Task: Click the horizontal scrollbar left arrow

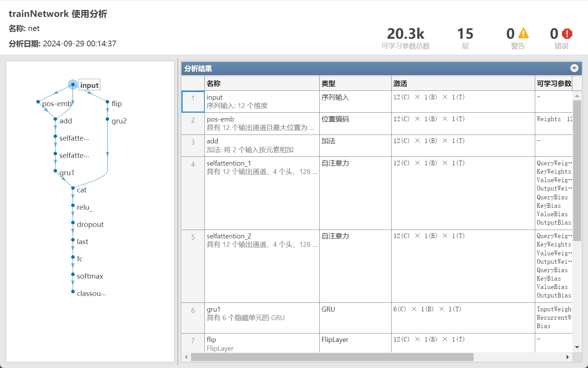Action: 186,357
